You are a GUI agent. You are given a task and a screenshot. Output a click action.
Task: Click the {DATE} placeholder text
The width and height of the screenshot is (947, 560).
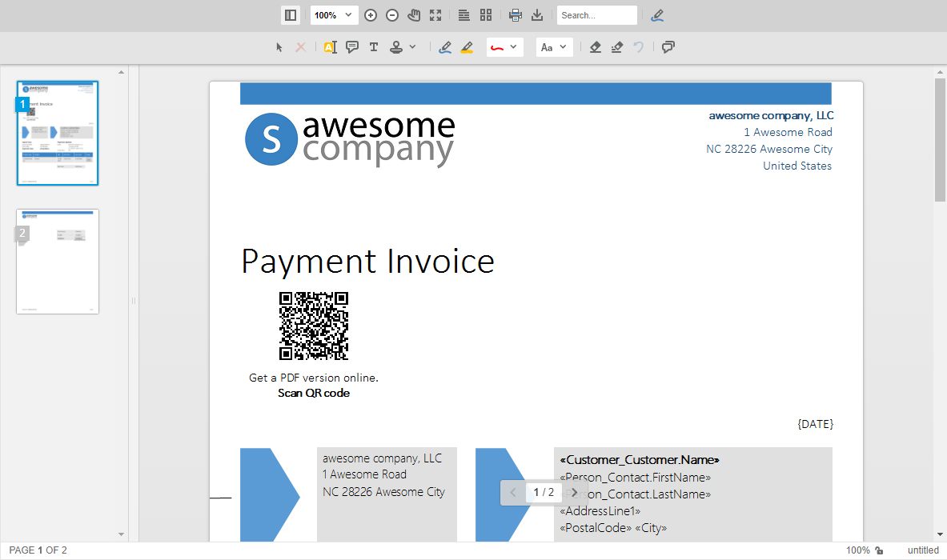(x=816, y=424)
